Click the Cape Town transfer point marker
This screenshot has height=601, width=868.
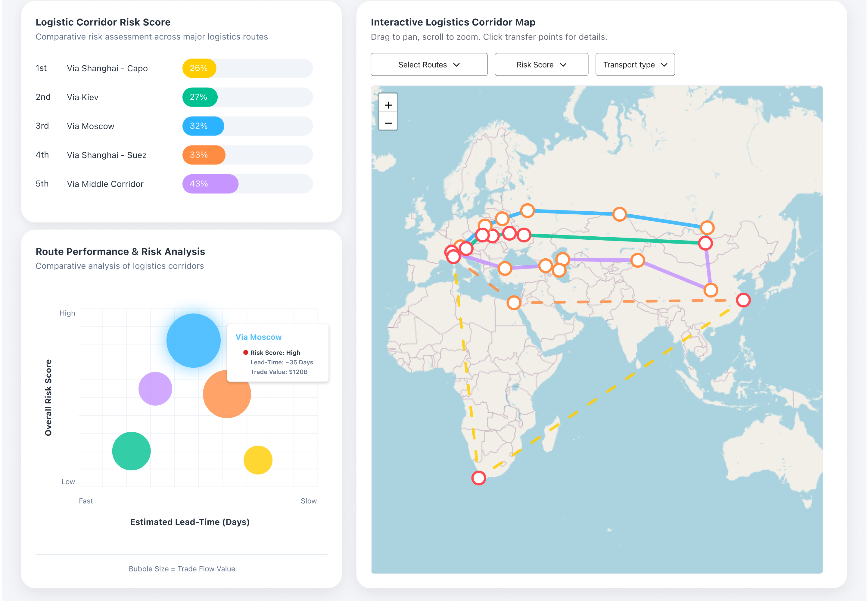pos(479,478)
